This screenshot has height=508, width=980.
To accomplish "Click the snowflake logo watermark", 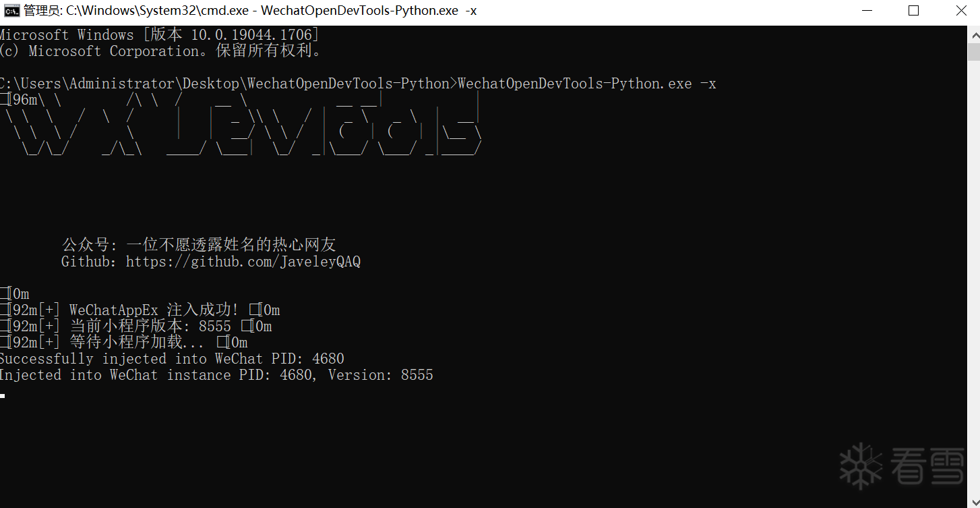I will pos(861,465).
